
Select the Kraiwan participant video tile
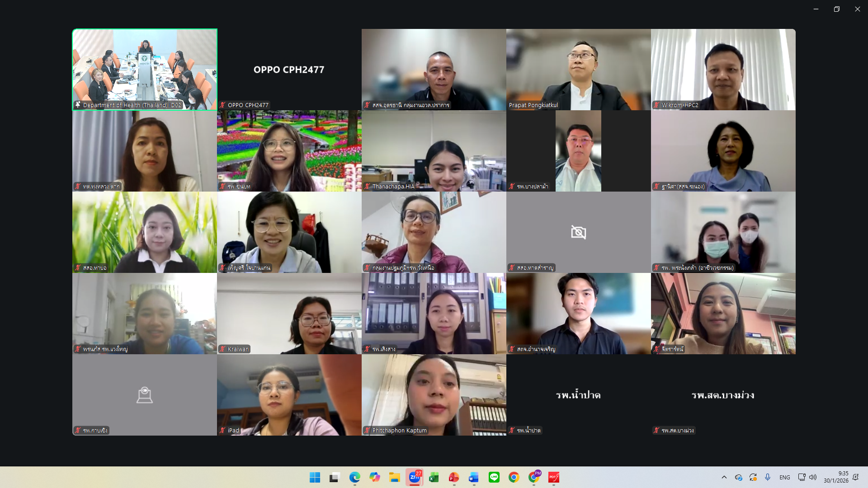pyautogui.click(x=289, y=313)
